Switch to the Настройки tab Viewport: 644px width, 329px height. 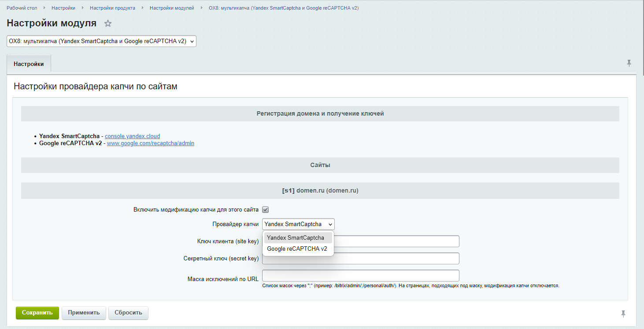28,63
